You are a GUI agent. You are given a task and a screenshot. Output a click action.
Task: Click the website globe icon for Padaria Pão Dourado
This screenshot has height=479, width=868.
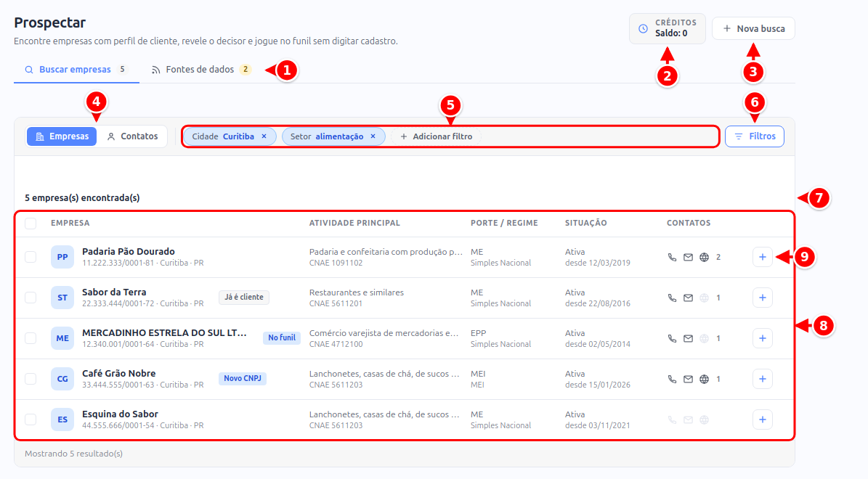[x=704, y=257]
